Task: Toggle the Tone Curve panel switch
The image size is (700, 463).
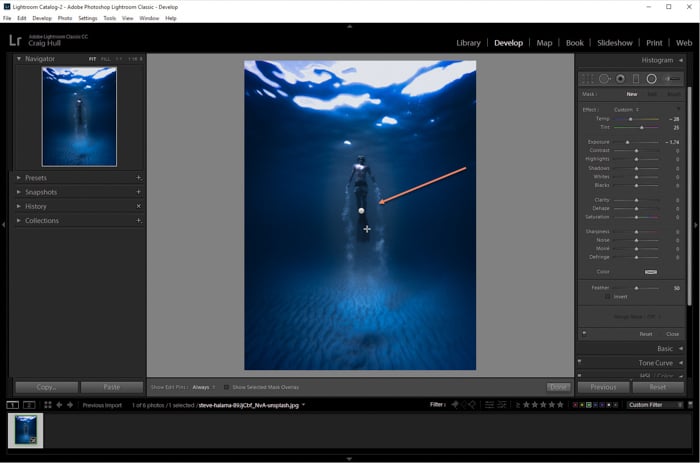Action: 579,362
